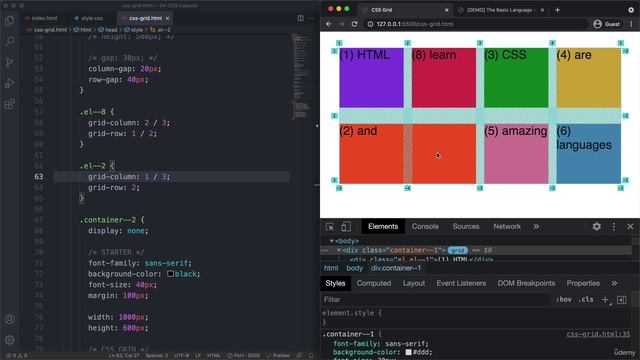Open the Search view in VS Code activity bar

[10, 41]
